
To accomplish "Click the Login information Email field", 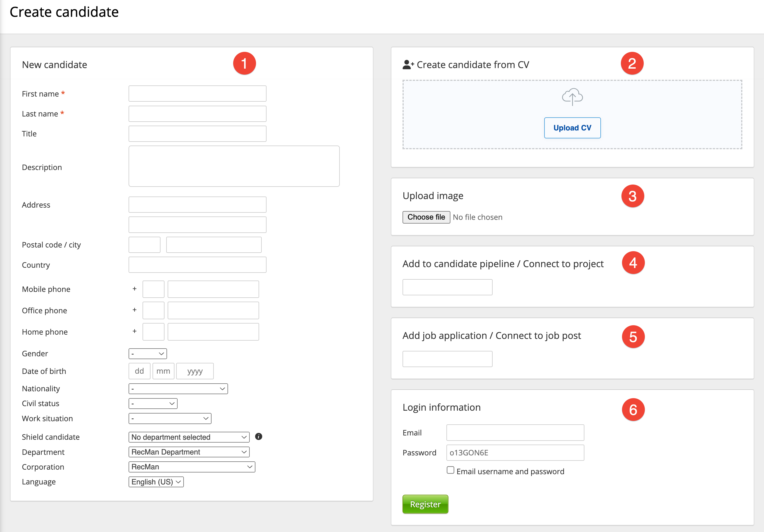I will click(515, 433).
